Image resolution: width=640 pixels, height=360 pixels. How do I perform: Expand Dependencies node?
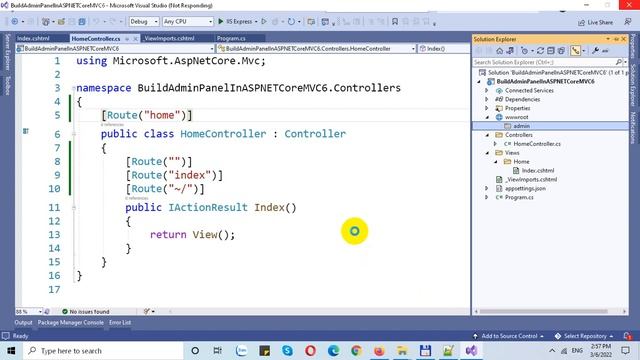point(487,100)
